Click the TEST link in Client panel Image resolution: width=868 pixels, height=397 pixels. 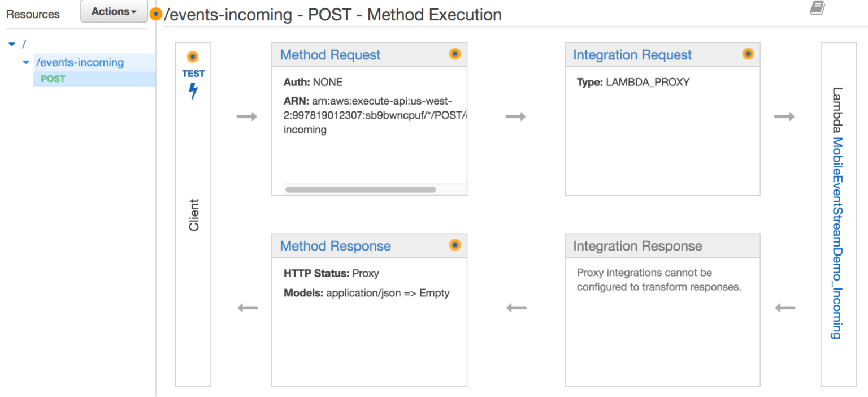point(193,74)
